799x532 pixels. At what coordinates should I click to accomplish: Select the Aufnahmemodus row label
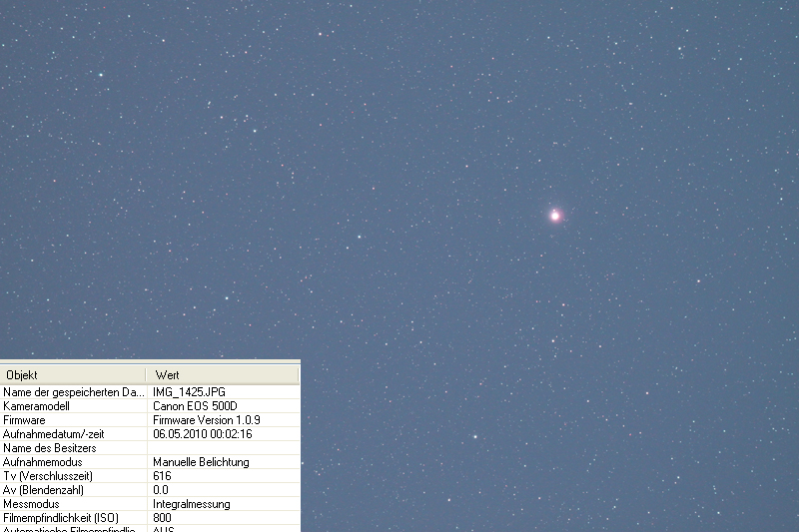[40, 462]
